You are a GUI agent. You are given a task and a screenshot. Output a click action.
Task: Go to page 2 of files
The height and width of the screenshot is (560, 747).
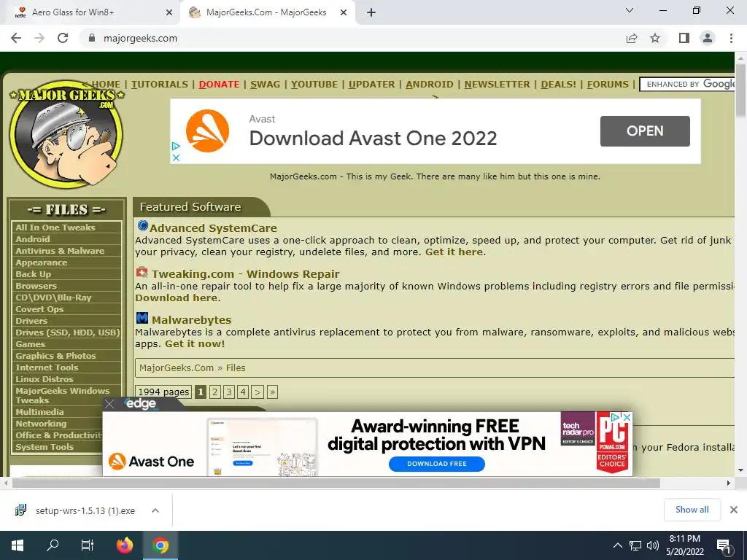point(215,392)
